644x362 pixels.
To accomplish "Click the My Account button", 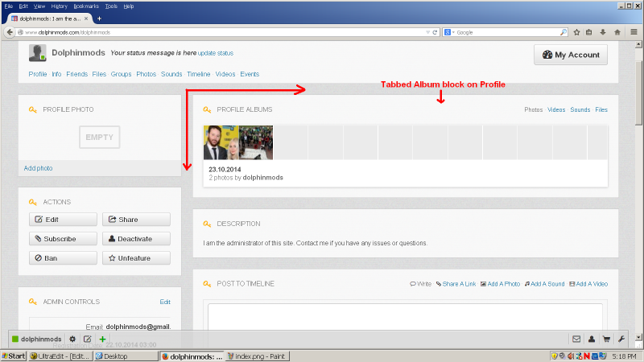I will coord(571,55).
